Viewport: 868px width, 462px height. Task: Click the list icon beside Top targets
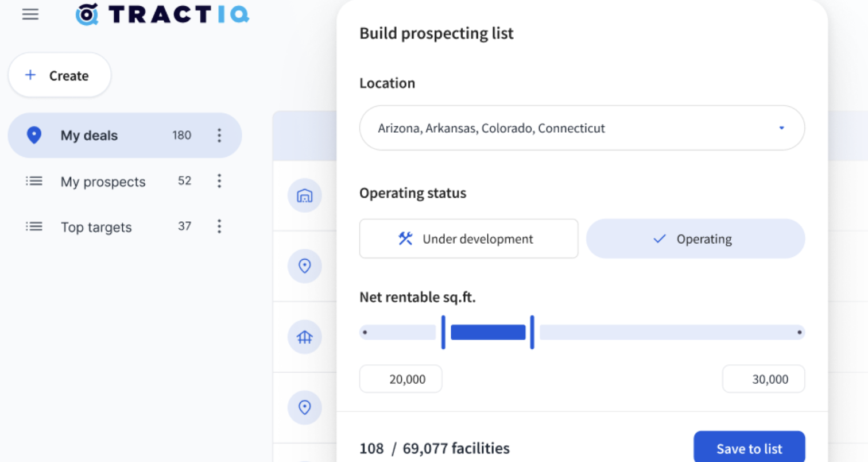click(34, 227)
